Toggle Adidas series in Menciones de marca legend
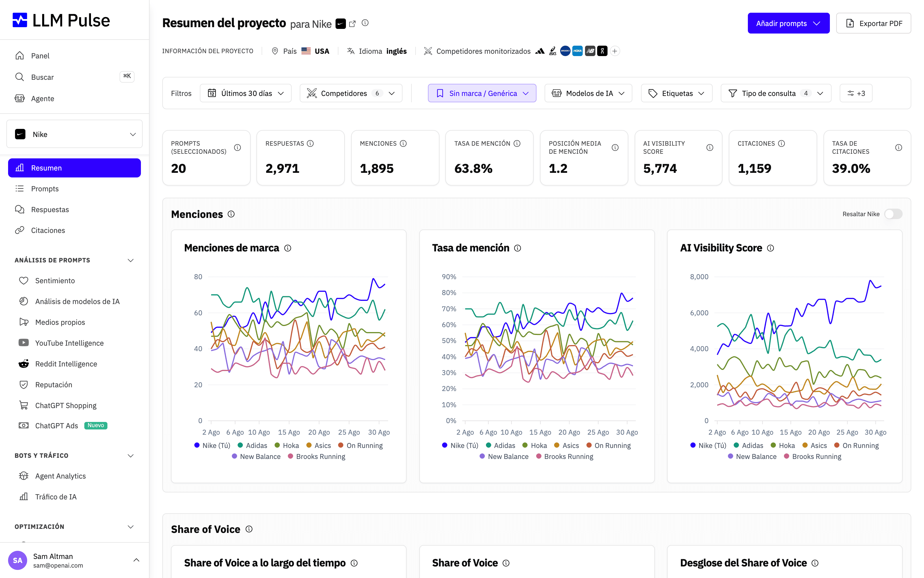 point(252,445)
